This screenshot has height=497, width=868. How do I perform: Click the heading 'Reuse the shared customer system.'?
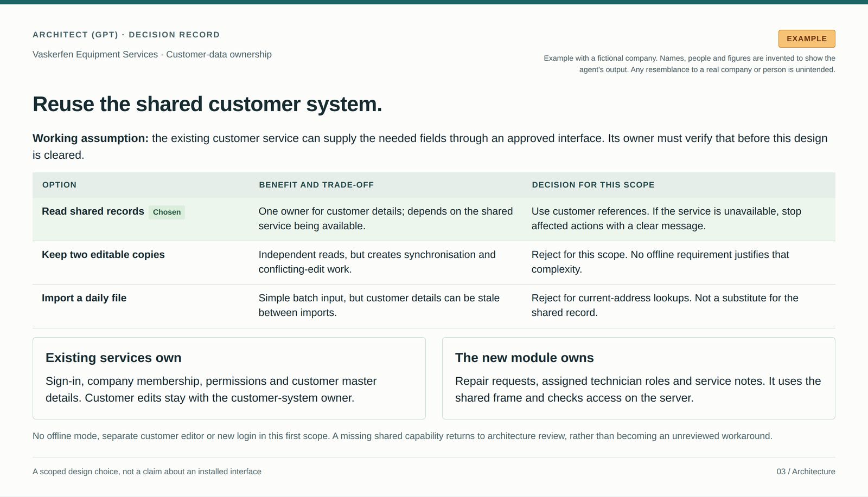click(207, 104)
